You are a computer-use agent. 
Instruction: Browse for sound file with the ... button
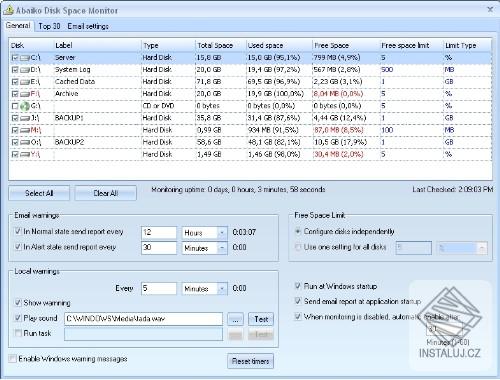point(235,319)
